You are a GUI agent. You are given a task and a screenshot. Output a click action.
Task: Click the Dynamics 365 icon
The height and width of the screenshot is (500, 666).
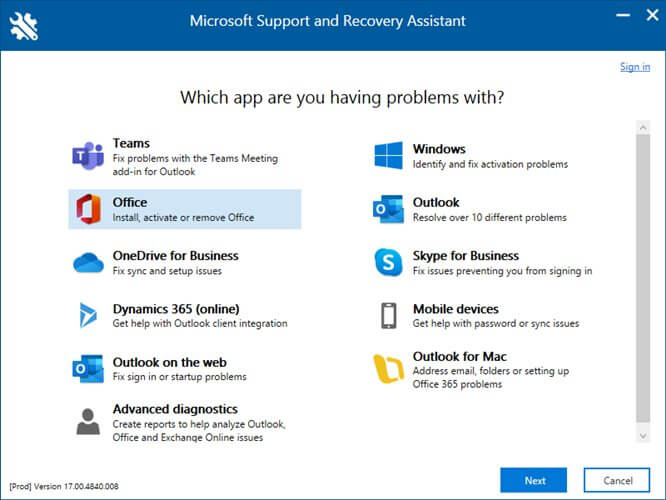click(88, 315)
